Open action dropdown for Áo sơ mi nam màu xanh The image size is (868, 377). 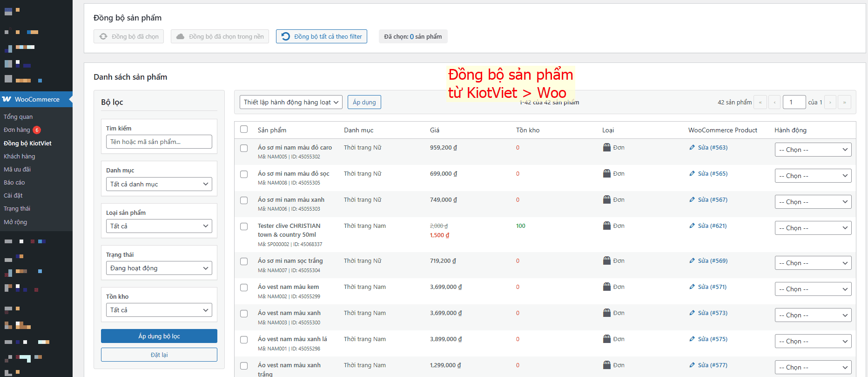tap(813, 202)
